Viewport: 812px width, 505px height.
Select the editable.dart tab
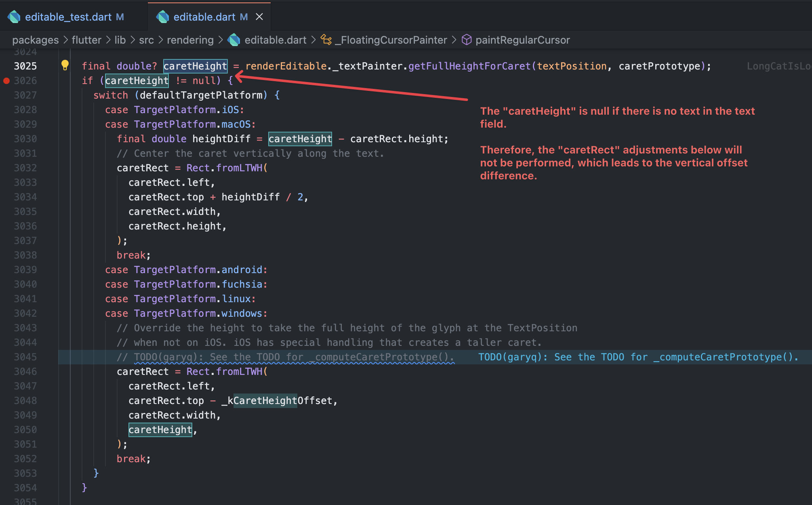(204, 17)
